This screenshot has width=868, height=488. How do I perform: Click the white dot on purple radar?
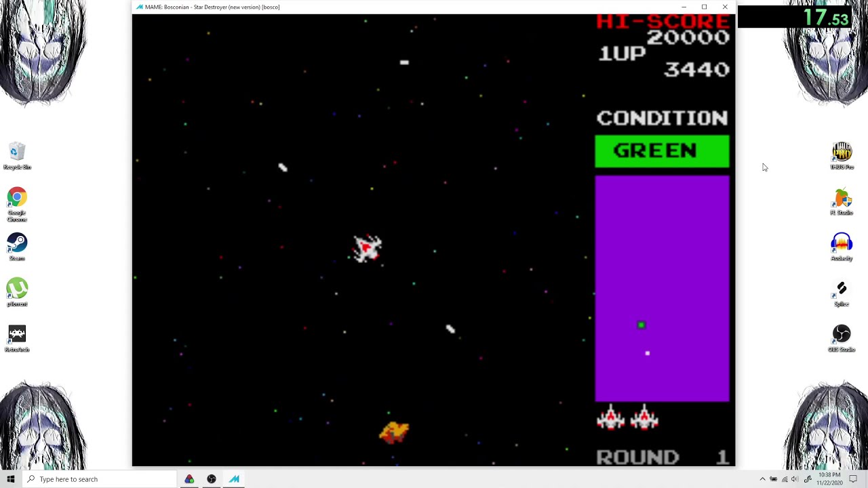[x=648, y=353]
